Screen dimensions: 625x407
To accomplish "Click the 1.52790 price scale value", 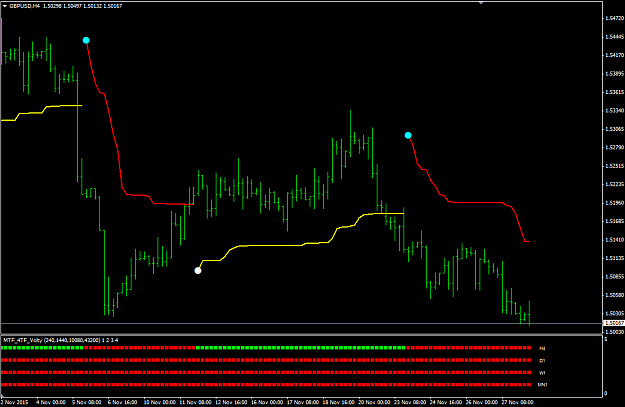I will 614,147.
